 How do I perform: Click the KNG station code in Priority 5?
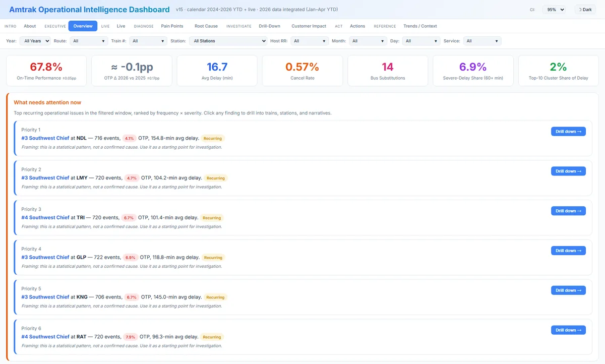tap(82, 297)
